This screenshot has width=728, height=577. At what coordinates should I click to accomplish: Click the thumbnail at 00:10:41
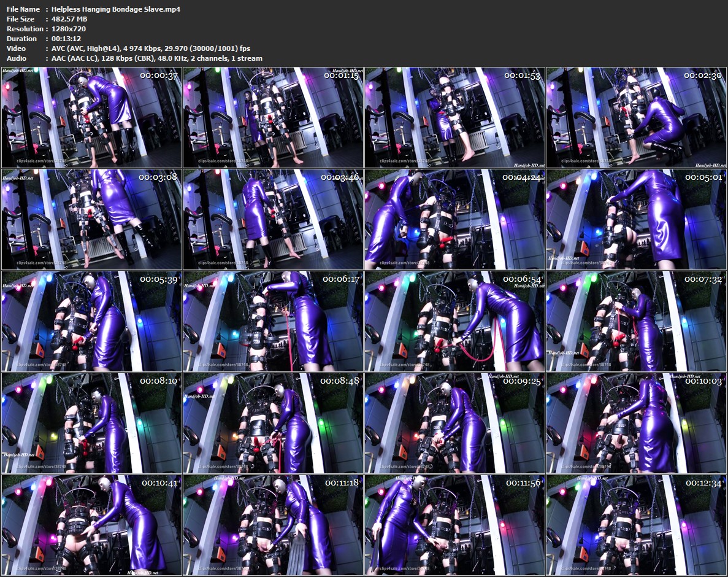click(x=91, y=525)
